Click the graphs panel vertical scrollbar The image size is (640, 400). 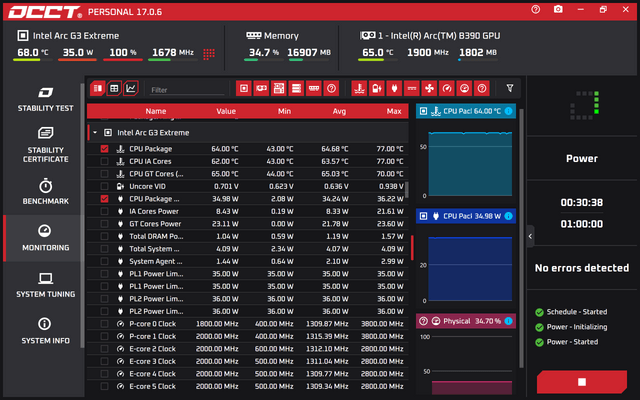click(521, 238)
